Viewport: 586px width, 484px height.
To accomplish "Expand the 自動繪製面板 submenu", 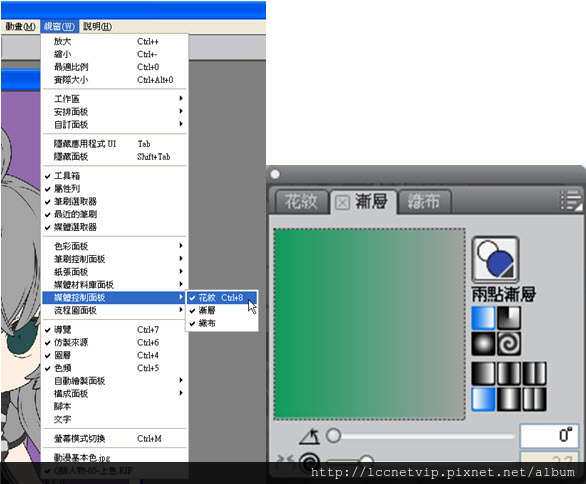I will tap(114, 381).
